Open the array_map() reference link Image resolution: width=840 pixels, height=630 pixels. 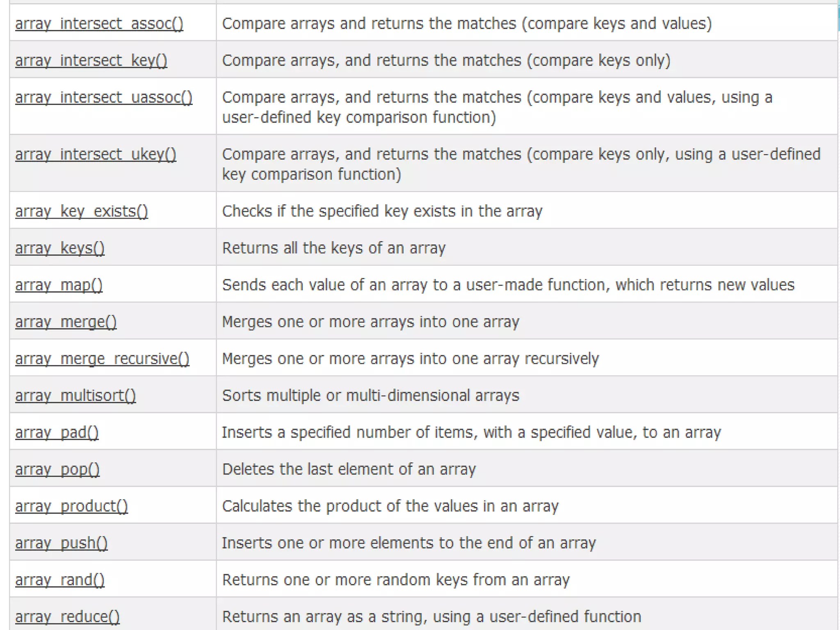coord(59,285)
